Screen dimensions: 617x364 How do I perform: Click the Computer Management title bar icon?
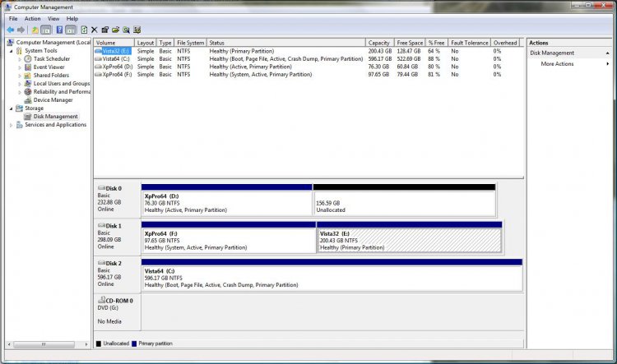[x=8, y=7]
